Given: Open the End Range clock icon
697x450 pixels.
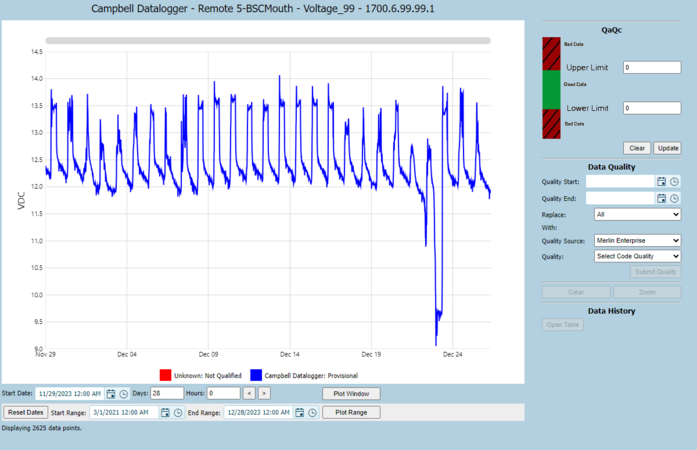Looking at the screenshot, I should tap(312, 413).
